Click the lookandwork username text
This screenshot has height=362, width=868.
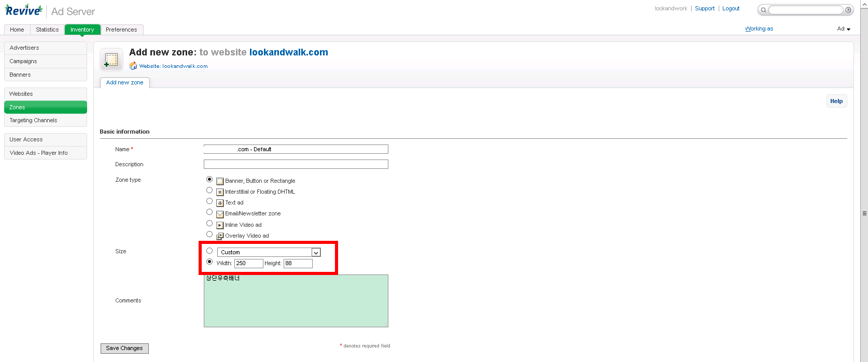click(671, 8)
